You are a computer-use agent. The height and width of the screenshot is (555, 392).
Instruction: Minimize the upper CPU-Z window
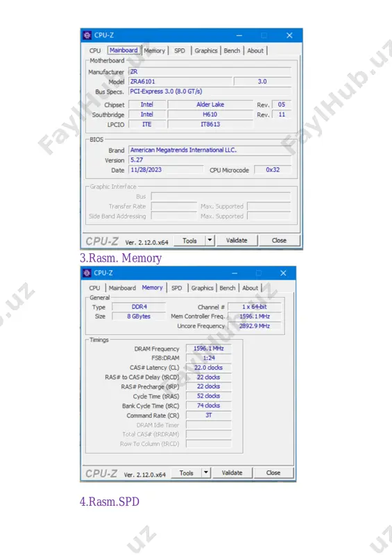(x=239, y=35)
